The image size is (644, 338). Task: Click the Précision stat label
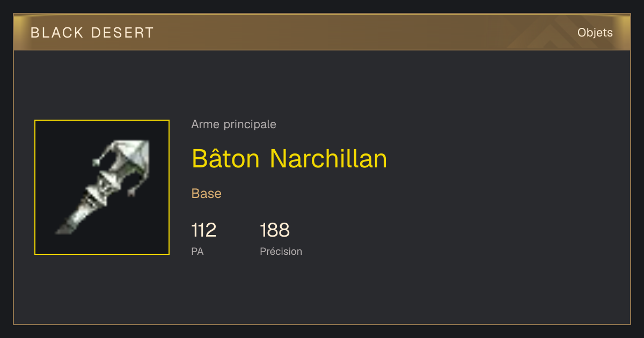(281, 251)
